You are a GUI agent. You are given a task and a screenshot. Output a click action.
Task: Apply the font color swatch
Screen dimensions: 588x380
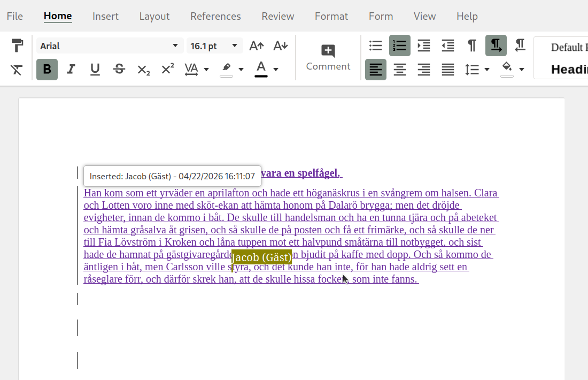(261, 69)
